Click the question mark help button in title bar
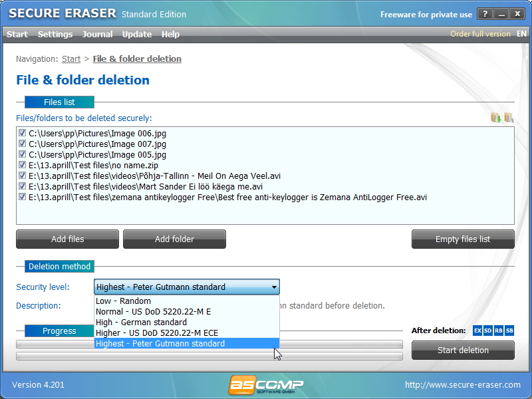The height and width of the screenshot is (399, 532). click(485, 14)
